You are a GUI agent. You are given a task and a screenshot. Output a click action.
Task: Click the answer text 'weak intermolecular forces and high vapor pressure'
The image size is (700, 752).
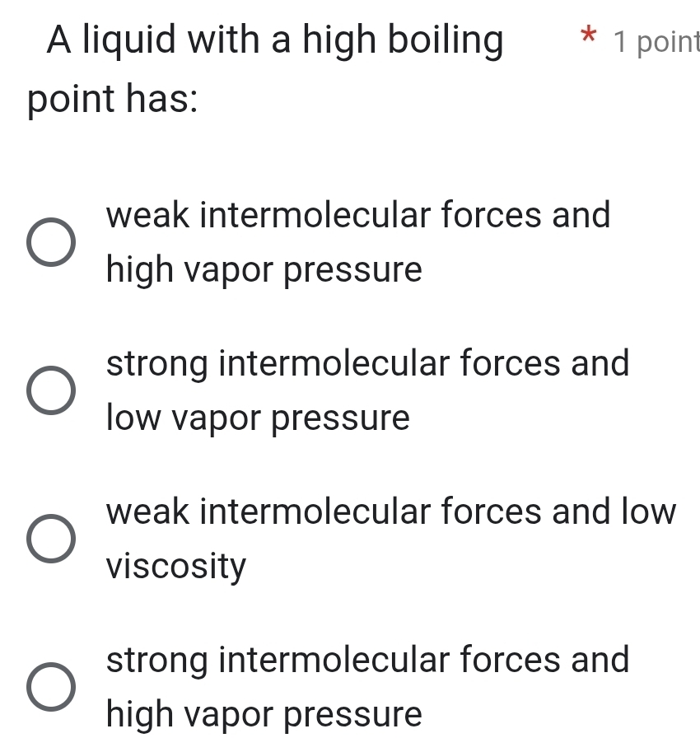coord(358,243)
